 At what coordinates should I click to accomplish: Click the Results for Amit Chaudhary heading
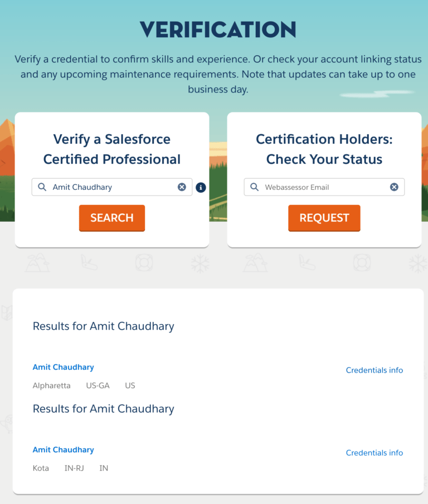[103, 326]
